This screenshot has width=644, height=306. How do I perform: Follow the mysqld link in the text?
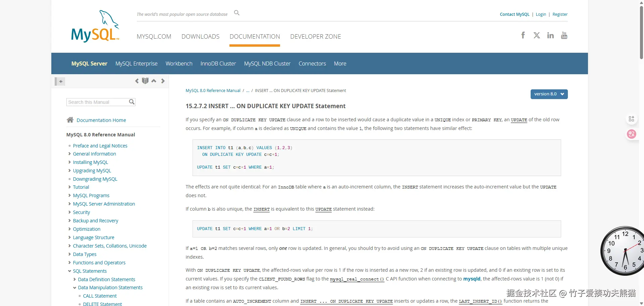click(472, 279)
